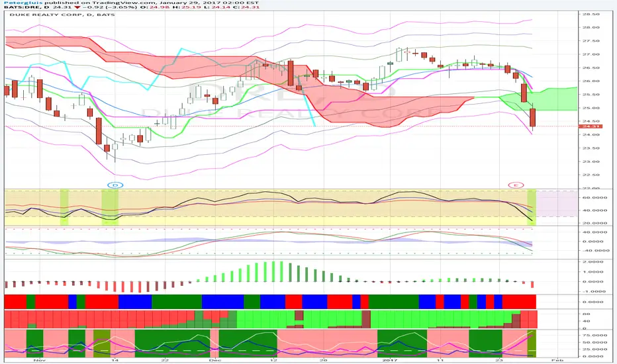Click the 60.0000 oscillator scale label

coord(595,197)
